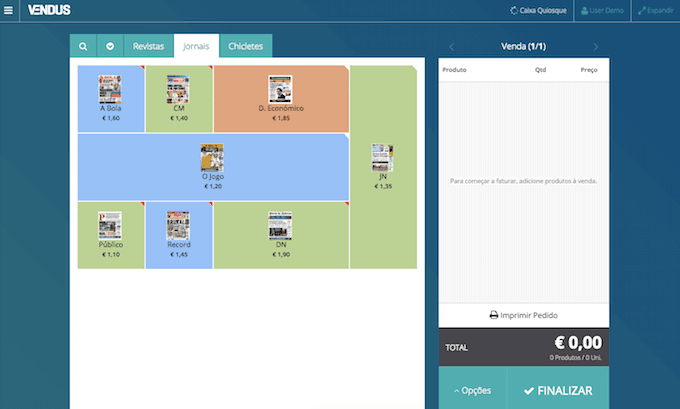
Task: Add JN newspaper tile
Action: coord(383,167)
